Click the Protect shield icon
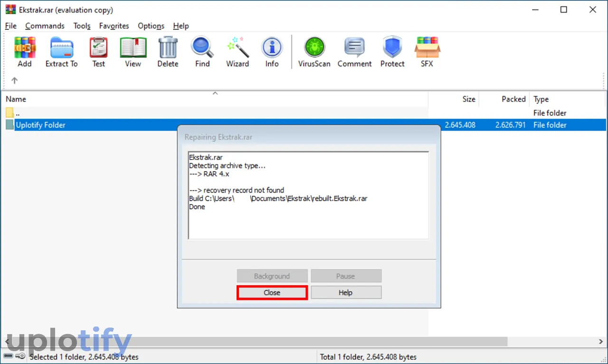Screen dimensions: 608x364 392,47
